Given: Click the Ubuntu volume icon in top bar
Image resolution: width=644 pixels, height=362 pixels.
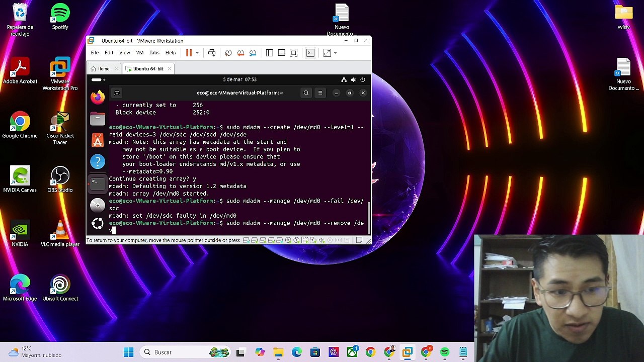Looking at the screenshot, I should (353, 79).
